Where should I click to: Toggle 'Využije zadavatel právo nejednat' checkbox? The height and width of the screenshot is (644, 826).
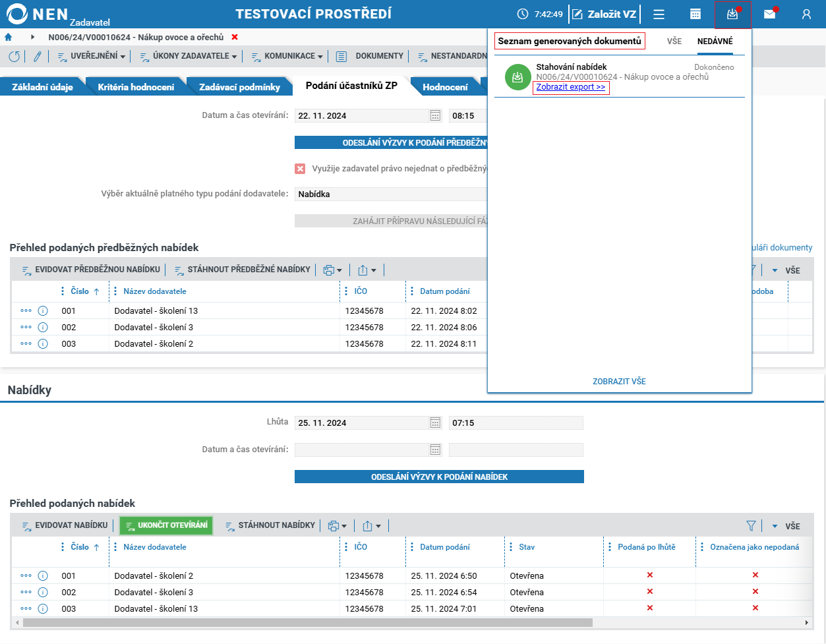click(300, 169)
